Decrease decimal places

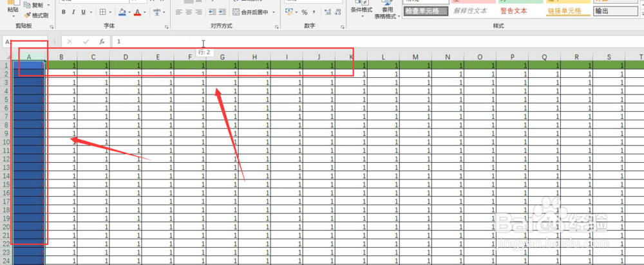point(337,12)
